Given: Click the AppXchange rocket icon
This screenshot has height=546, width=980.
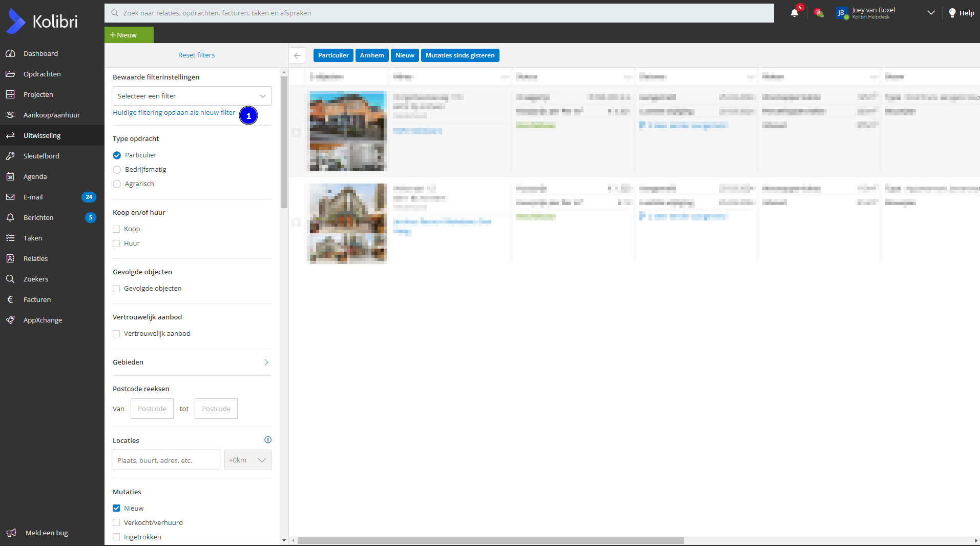Looking at the screenshot, I should click(x=10, y=320).
